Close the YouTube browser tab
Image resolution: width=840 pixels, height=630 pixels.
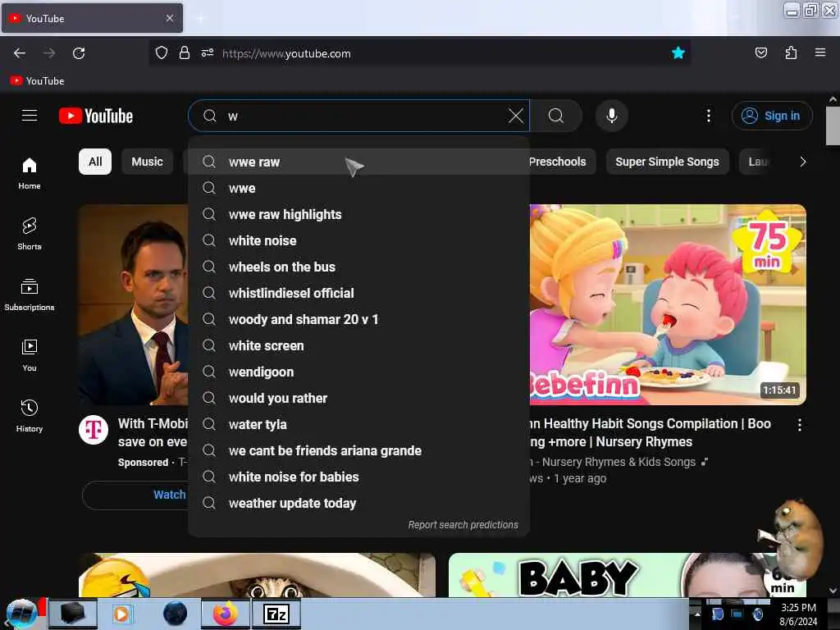[169, 18]
